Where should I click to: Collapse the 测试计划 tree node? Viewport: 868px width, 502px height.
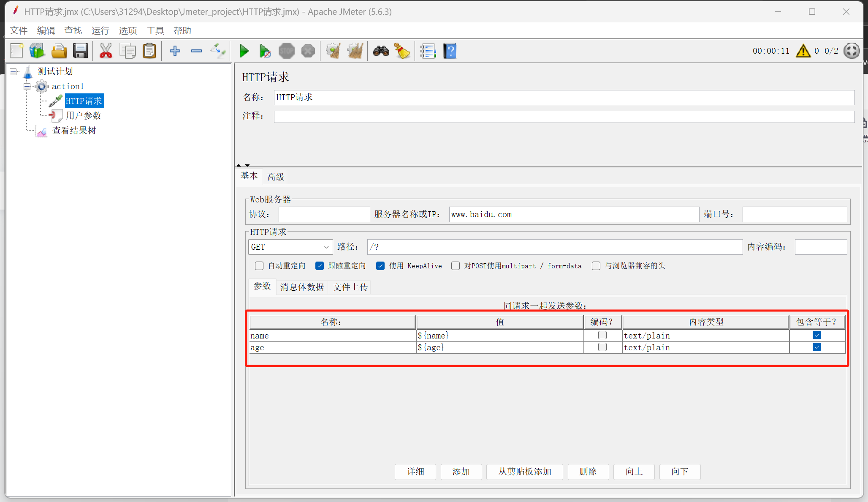14,72
